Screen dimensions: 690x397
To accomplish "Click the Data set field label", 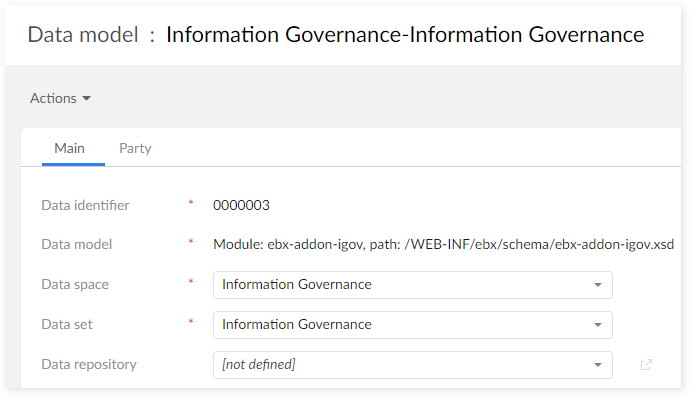I will tap(67, 324).
